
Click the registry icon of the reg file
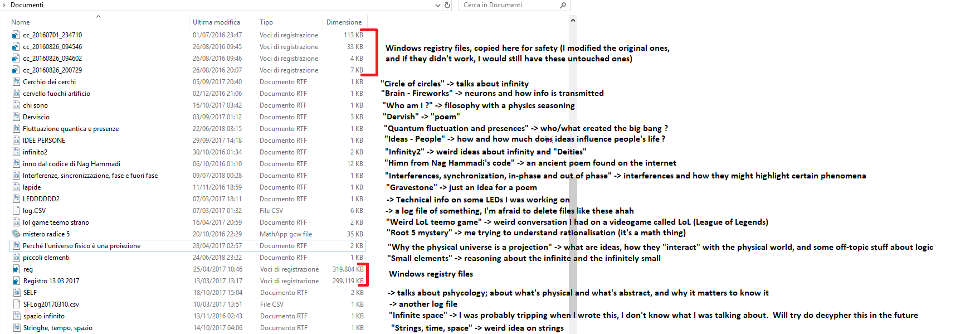[16, 269]
